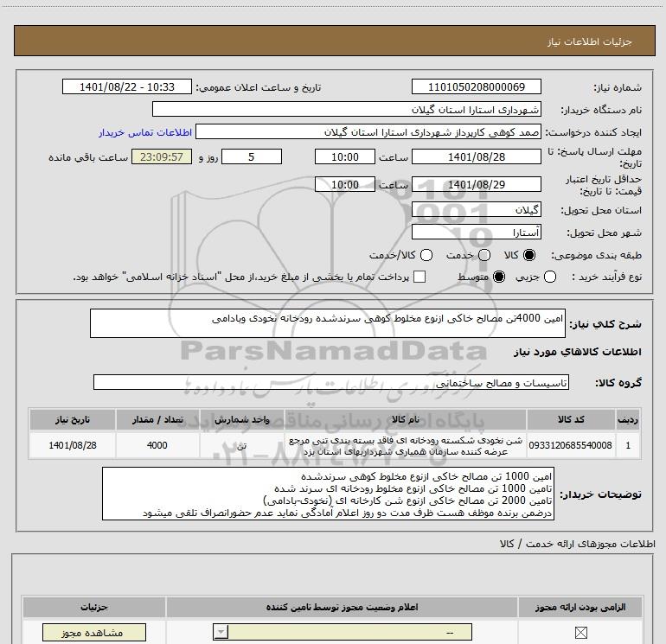
Task: Click the quantity cell 4000
Action: [157, 445]
